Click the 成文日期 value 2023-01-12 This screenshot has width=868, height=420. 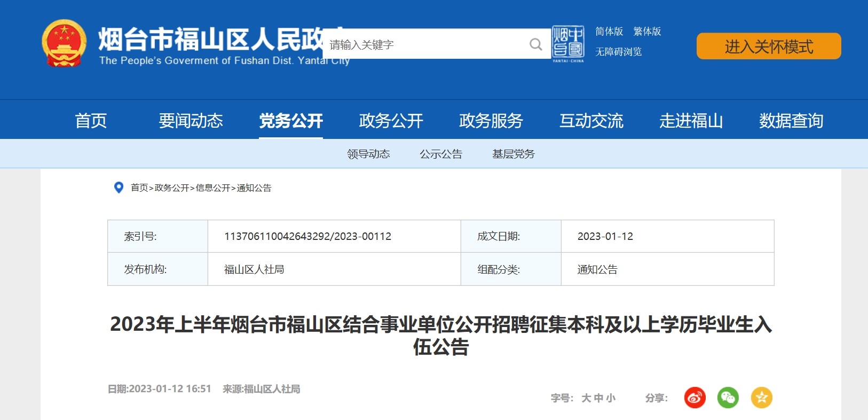(x=605, y=236)
